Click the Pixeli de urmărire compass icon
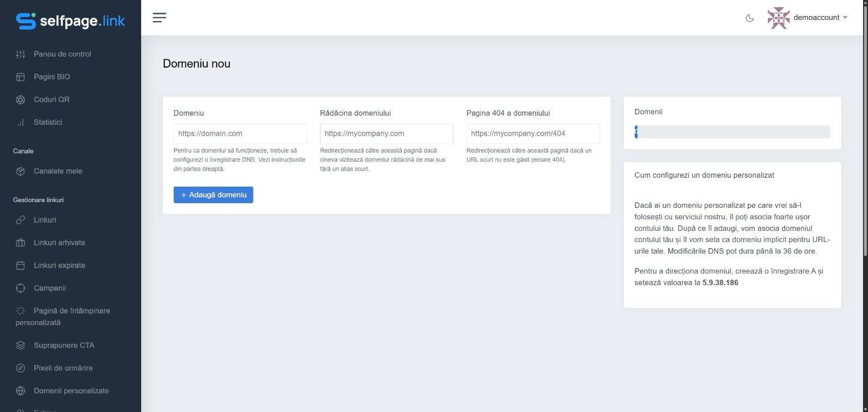This screenshot has width=868, height=412. click(x=20, y=368)
